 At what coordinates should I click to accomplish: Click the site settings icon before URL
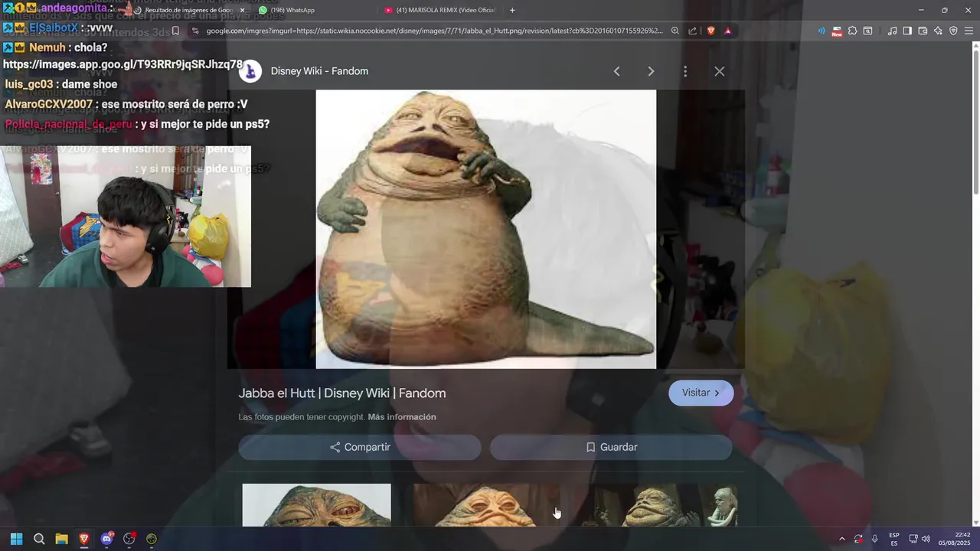pyautogui.click(x=195, y=31)
